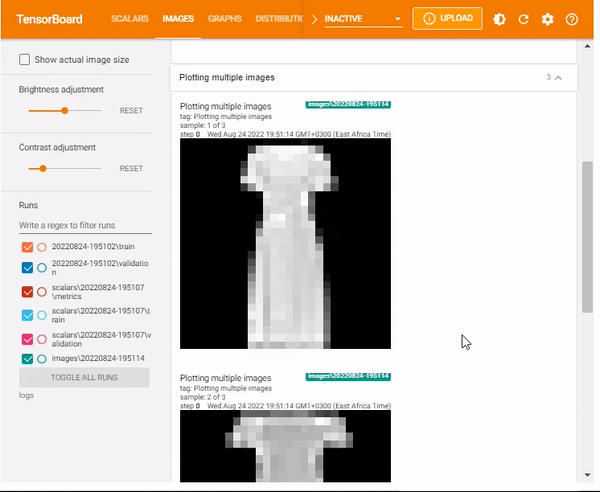The height and width of the screenshot is (492, 600).
Task: Open the INACTIVE plugins dropdown
Action: click(x=363, y=19)
